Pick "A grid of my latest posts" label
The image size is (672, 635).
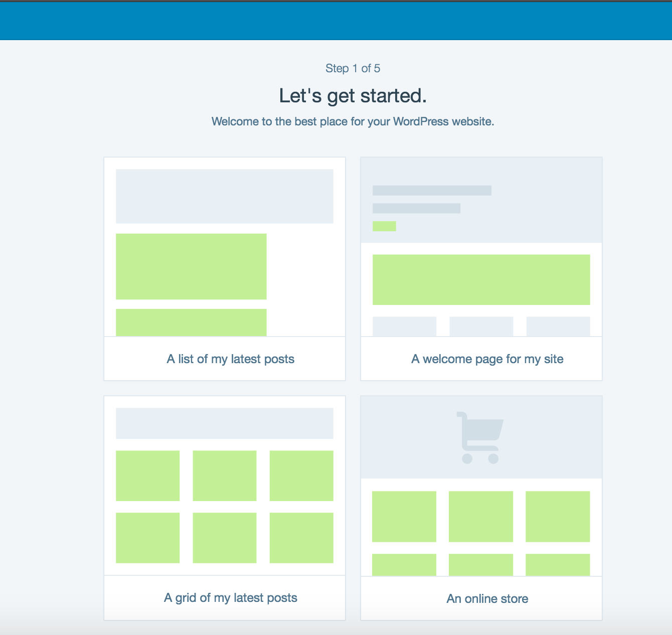tap(230, 598)
